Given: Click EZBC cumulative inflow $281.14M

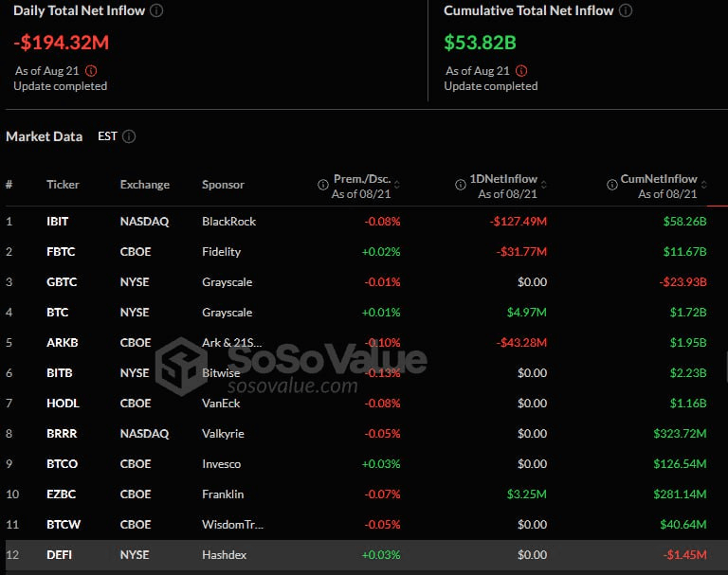Looking at the screenshot, I should pyautogui.click(x=681, y=494).
